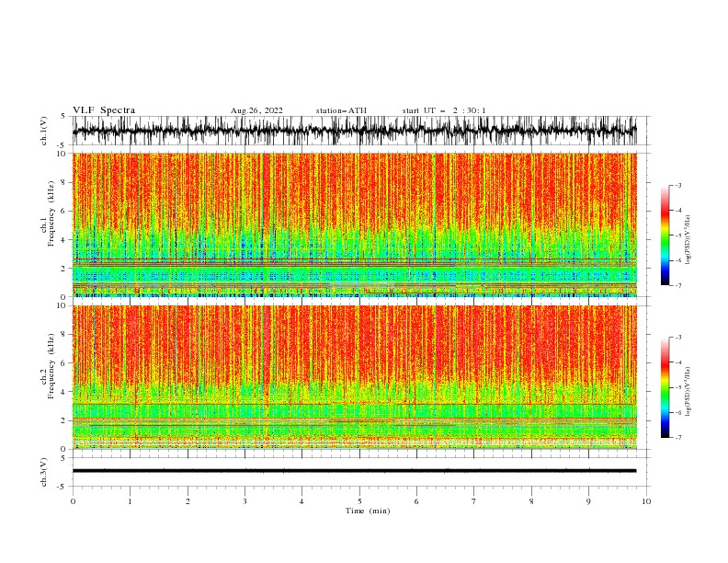Image resolution: width=728 pixels, height=563 pixels.
Task: Click the "ch.2 Frequency (kHz)" axis label
Action: click(48, 365)
